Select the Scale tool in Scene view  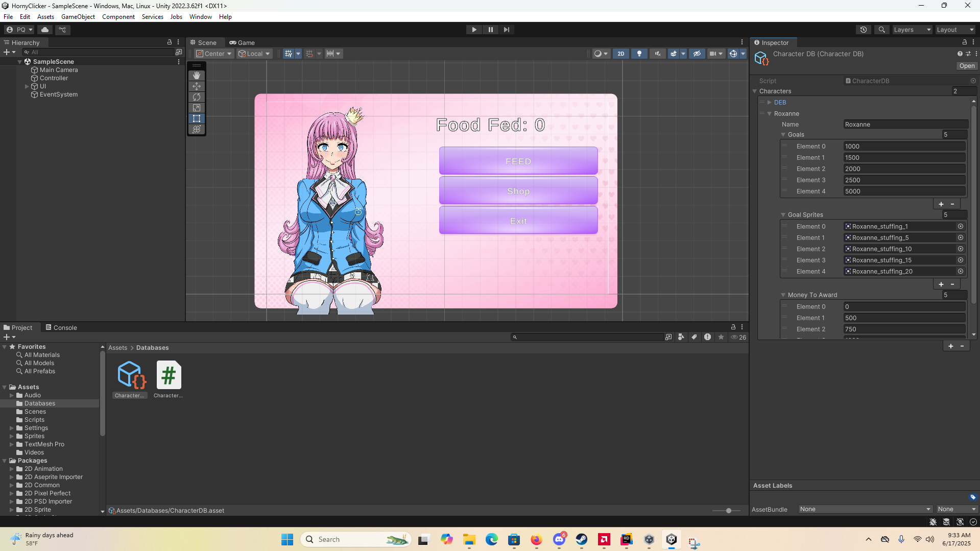(x=197, y=108)
